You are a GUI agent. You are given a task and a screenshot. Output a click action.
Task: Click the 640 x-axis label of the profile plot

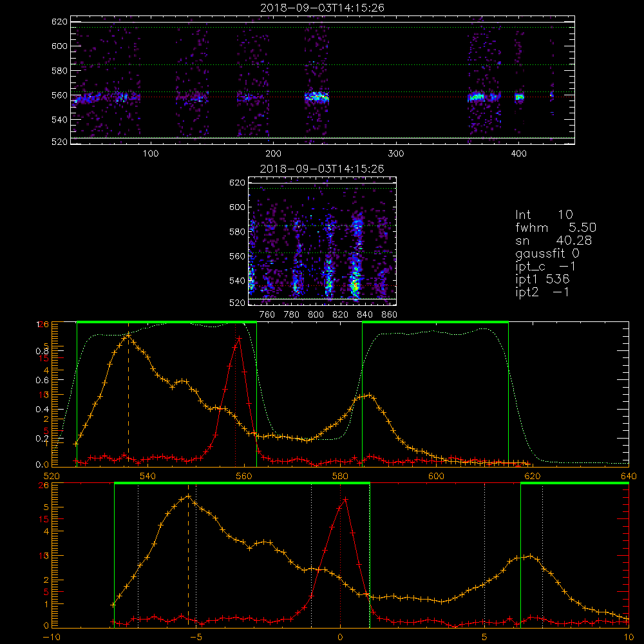pyautogui.click(x=629, y=476)
